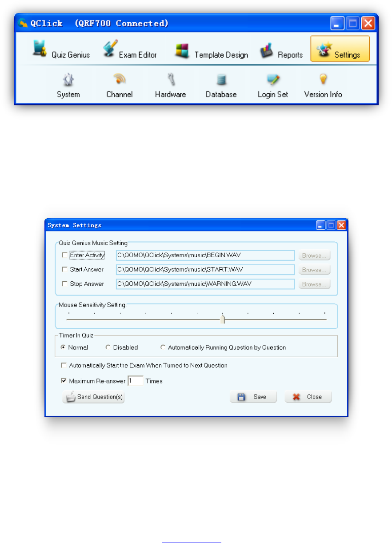Image resolution: width=392 pixels, height=543 pixels.
Task: Open Channel wireless signal settings
Action: pos(119,80)
